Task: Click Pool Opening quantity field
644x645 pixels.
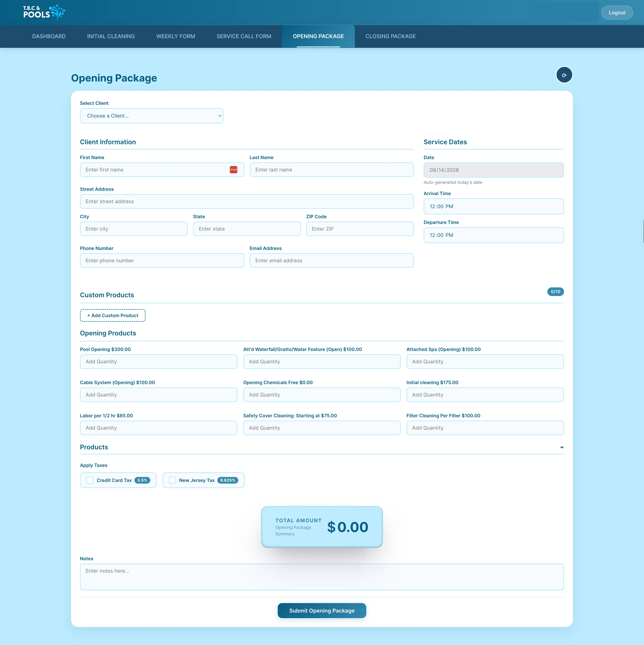Action: tap(158, 362)
